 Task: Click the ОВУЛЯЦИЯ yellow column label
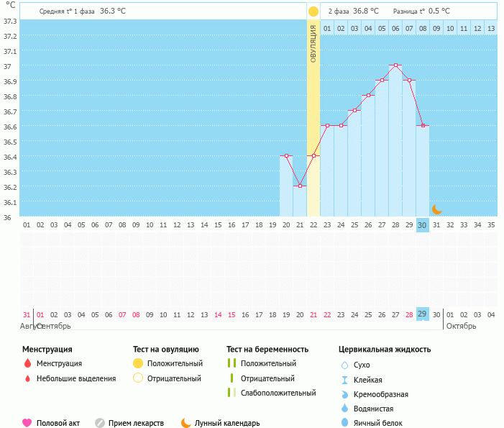[x=313, y=45]
